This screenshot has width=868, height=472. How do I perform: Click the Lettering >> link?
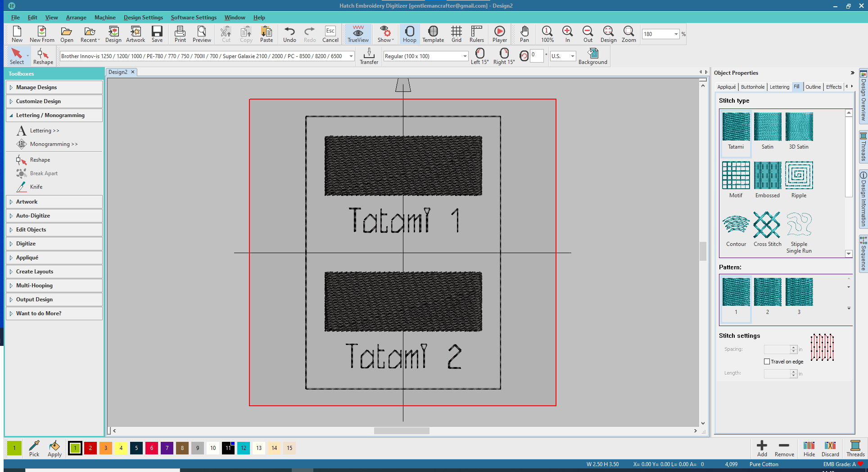tap(45, 131)
